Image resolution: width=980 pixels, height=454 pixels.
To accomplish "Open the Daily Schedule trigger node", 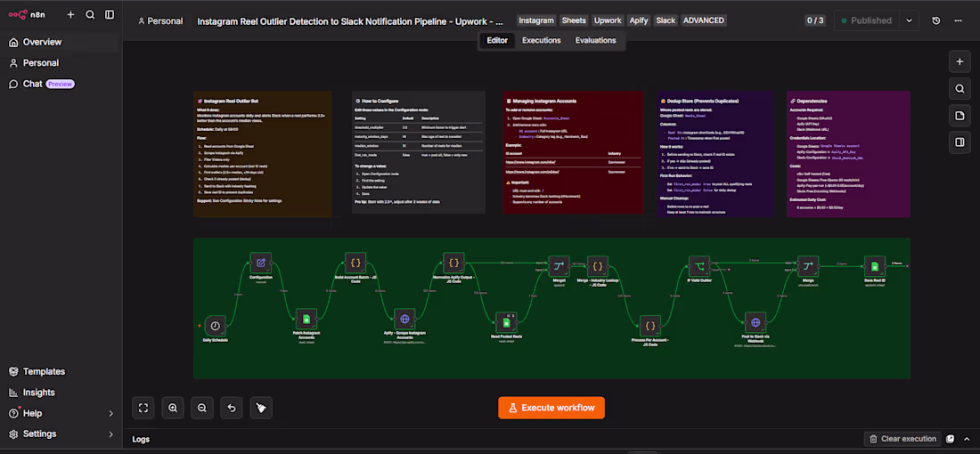I will coord(215,325).
